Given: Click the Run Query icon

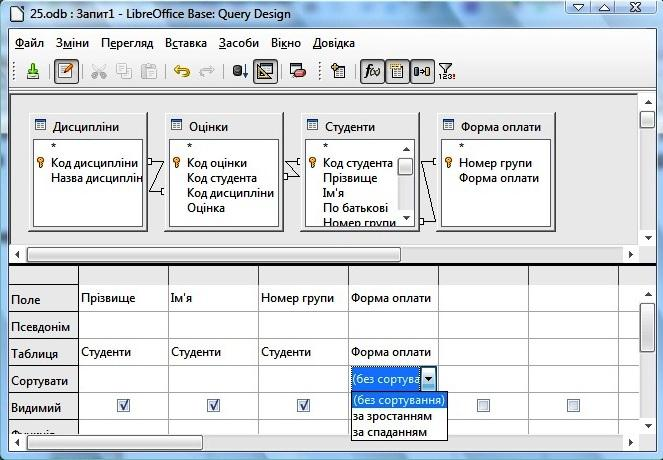Looking at the screenshot, I should tap(240, 71).
